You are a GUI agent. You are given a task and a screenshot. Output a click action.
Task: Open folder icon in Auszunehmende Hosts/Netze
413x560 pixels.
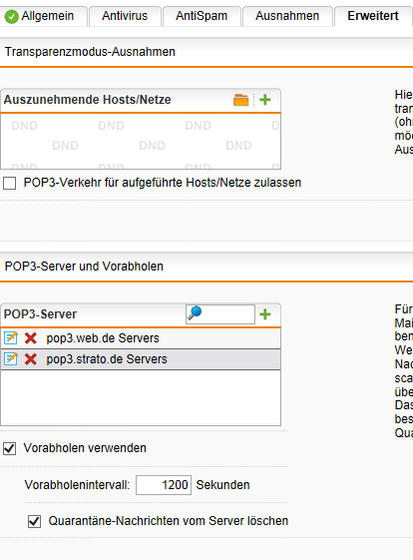[x=241, y=100]
